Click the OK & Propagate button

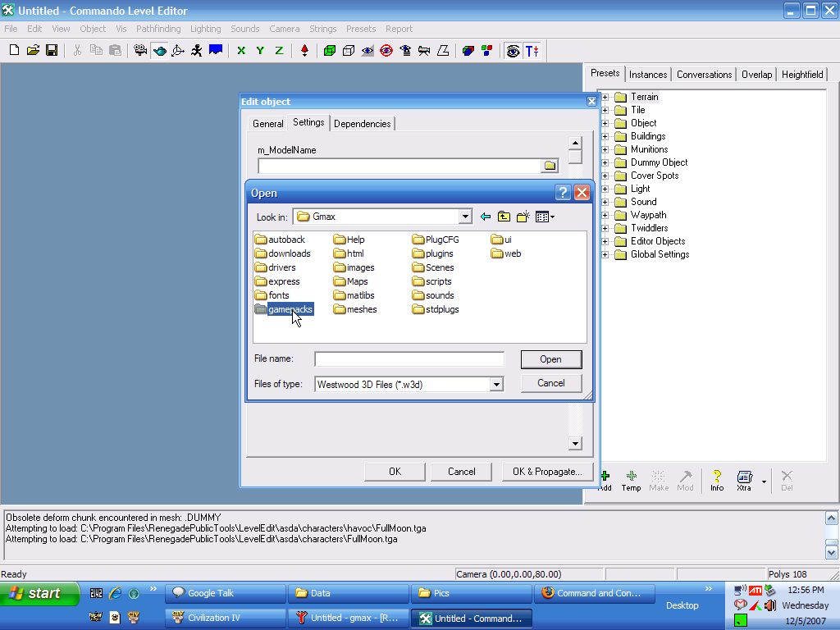pyautogui.click(x=547, y=472)
